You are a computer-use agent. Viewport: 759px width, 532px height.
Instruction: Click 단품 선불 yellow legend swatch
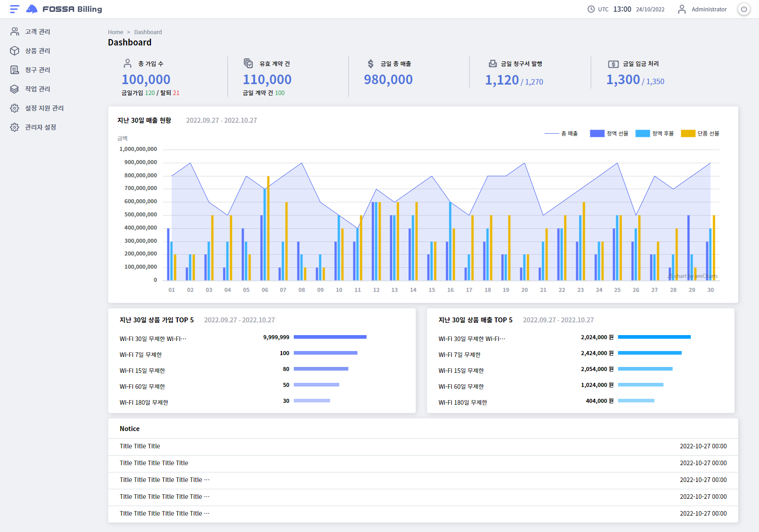pyautogui.click(x=688, y=133)
